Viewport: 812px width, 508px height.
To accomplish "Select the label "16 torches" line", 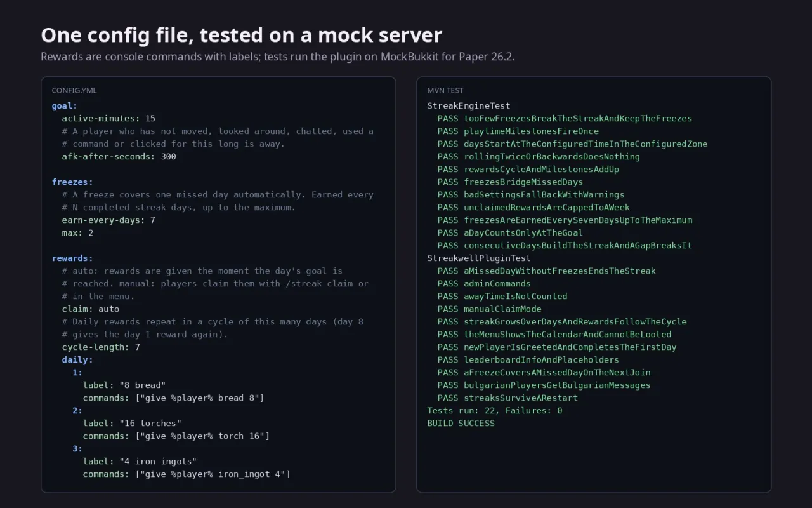I will coord(132,424).
